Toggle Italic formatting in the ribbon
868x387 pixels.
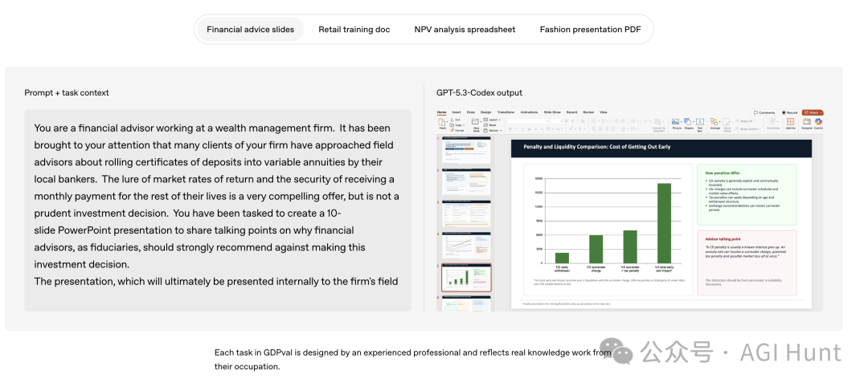[517, 128]
